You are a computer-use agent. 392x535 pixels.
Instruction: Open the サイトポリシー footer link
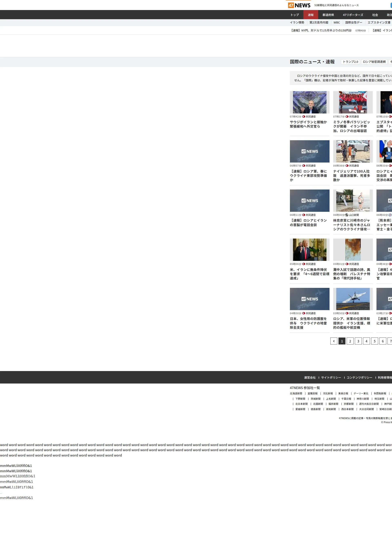click(x=331, y=378)
